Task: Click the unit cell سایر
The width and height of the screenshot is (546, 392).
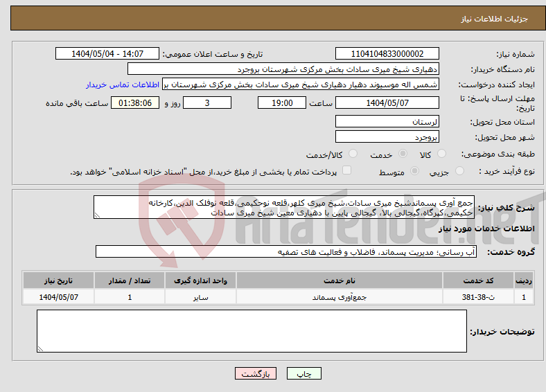Action: [x=200, y=297]
